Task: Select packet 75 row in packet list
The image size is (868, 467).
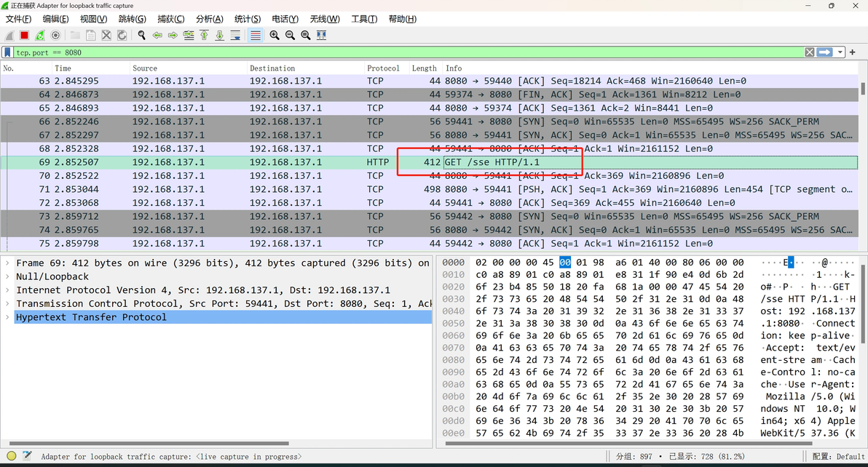Action: tap(430, 243)
